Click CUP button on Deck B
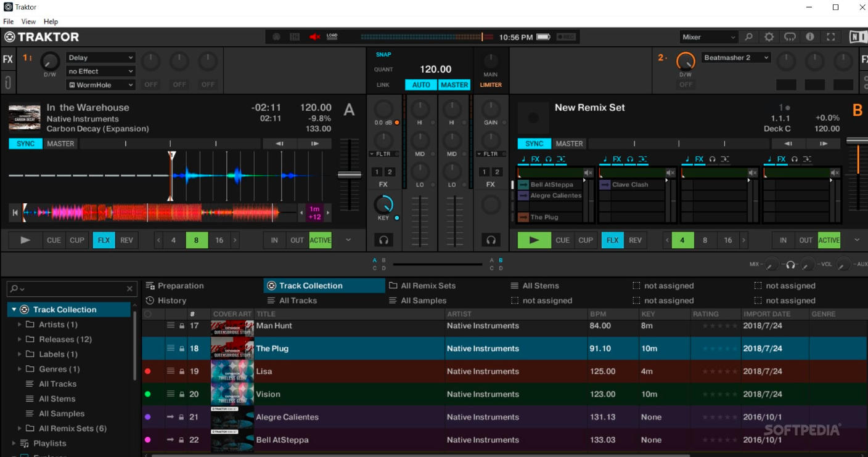Screen dimensions: 868x457 [586, 240]
